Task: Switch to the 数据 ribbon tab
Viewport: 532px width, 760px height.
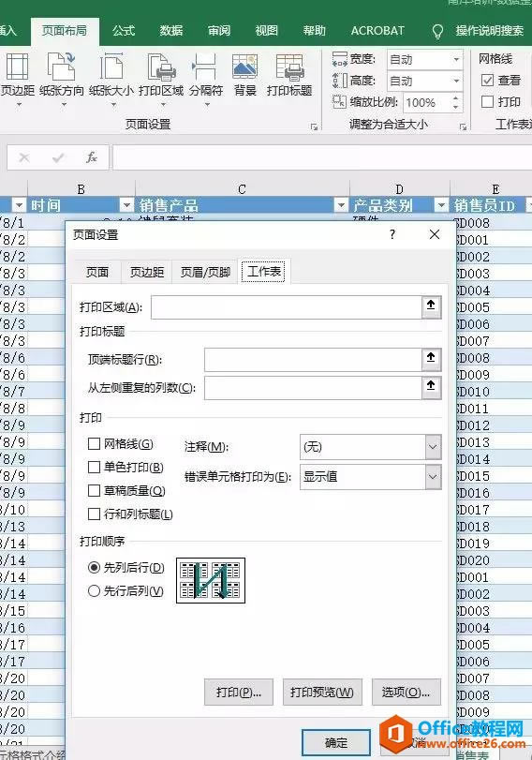Action: [171, 31]
